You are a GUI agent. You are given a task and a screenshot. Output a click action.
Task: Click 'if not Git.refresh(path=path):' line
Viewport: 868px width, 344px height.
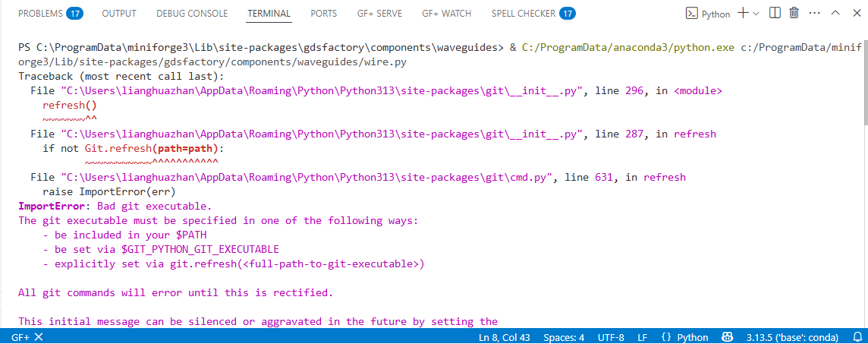coord(134,148)
